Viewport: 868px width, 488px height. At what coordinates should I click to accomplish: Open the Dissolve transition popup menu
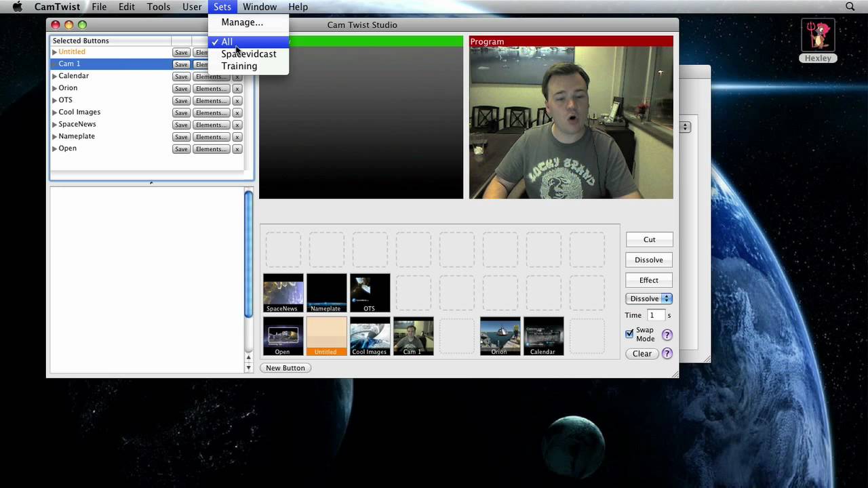pyautogui.click(x=648, y=298)
